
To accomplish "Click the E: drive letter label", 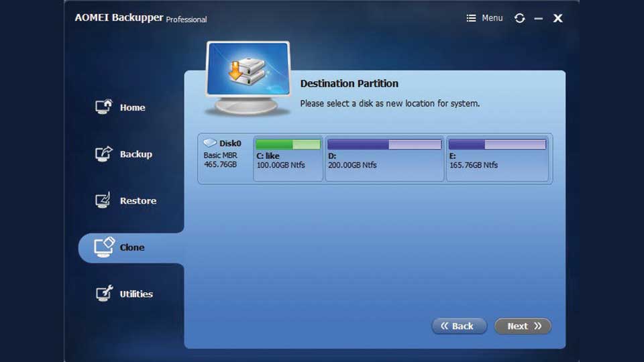I will (453, 156).
